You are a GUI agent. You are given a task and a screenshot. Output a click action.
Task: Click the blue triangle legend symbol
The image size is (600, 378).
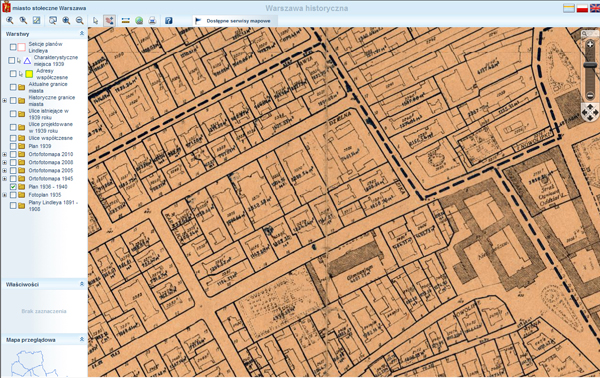pyautogui.click(x=27, y=60)
